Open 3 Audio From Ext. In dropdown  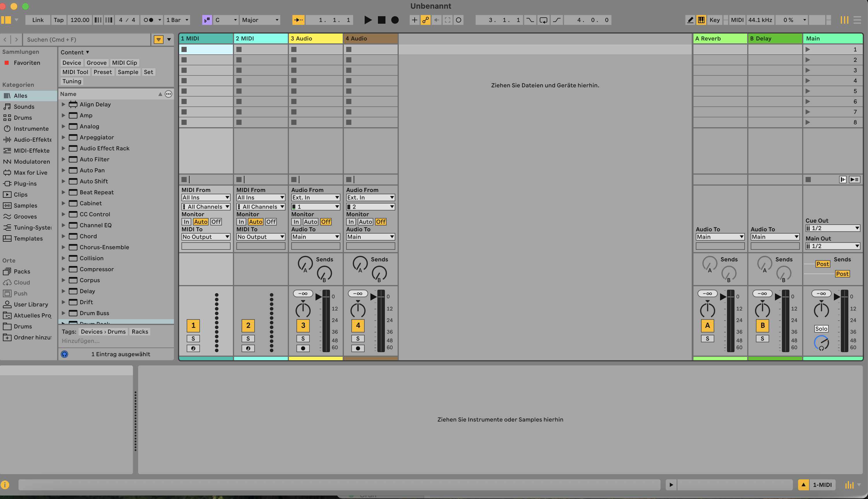tap(316, 197)
